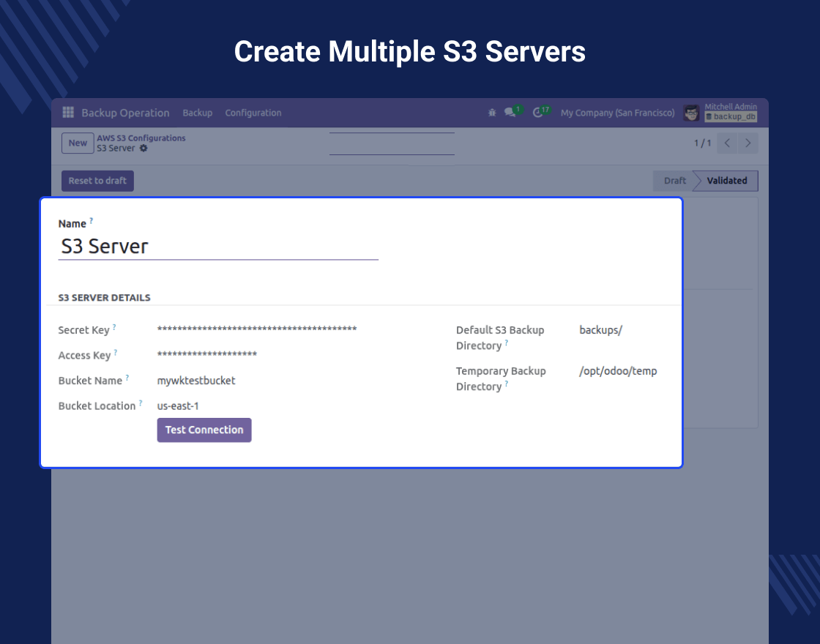Click the mywktestbucket bucket name value
The width and height of the screenshot is (820, 644).
(x=196, y=381)
